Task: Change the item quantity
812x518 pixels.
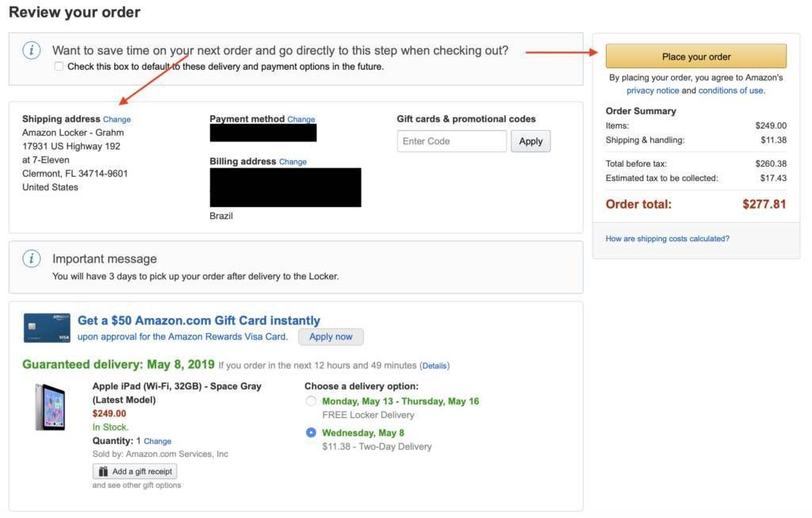Action: click(158, 441)
